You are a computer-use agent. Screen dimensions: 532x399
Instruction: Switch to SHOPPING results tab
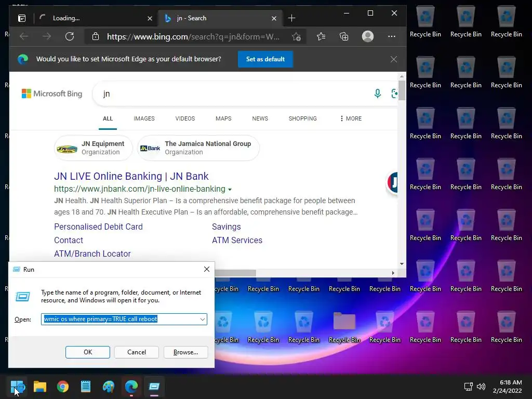[x=303, y=118]
